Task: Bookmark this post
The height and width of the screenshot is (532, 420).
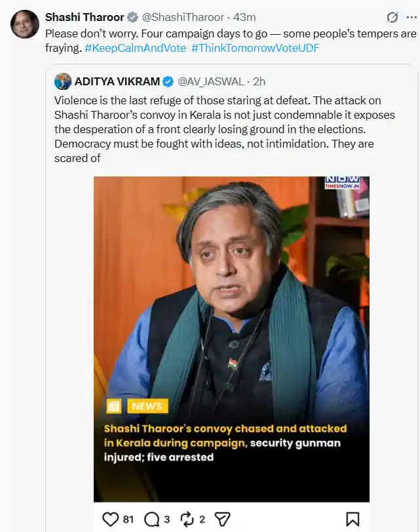Action: (x=353, y=519)
